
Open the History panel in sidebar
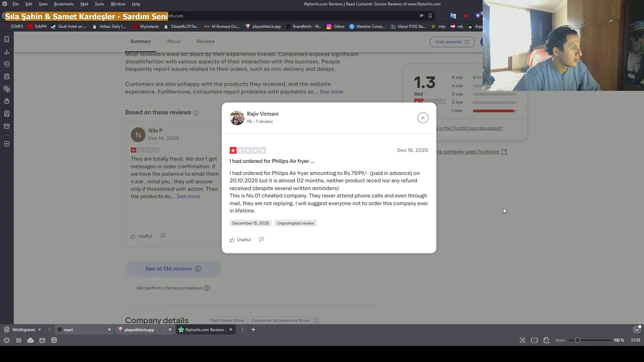point(7,64)
